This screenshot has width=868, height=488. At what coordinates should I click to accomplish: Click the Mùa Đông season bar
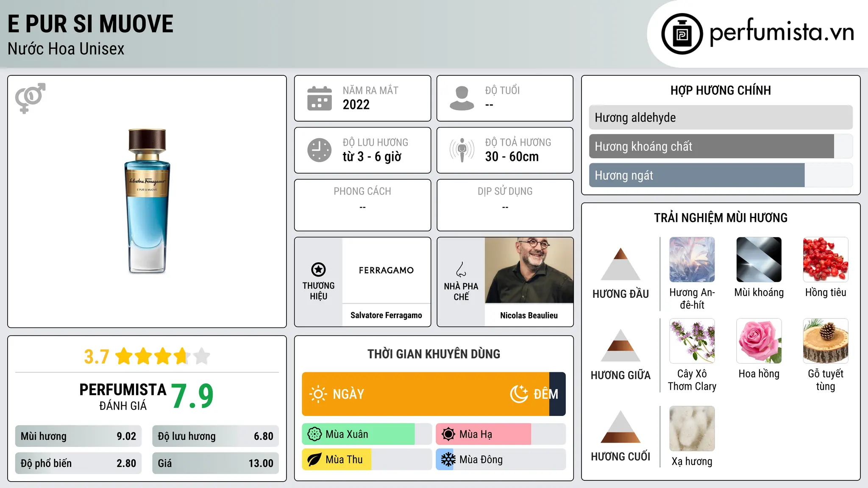click(501, 460)
